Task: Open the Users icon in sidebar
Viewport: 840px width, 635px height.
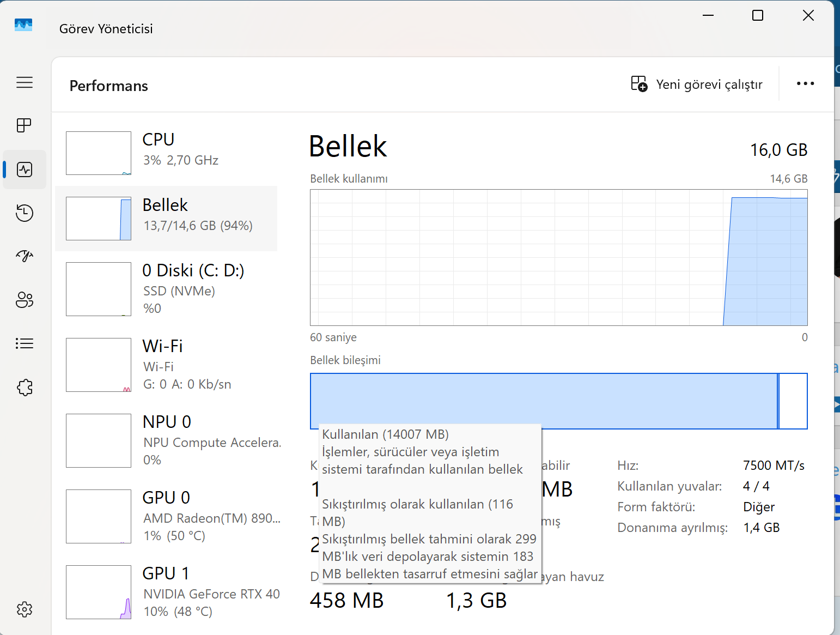Action: (x=25, y=300)
